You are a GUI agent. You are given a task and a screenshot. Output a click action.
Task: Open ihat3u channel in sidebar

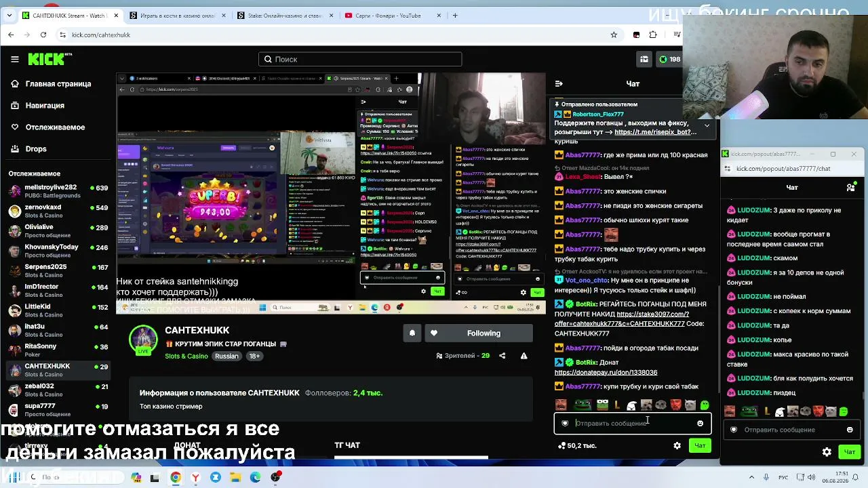tap(58, 330)
